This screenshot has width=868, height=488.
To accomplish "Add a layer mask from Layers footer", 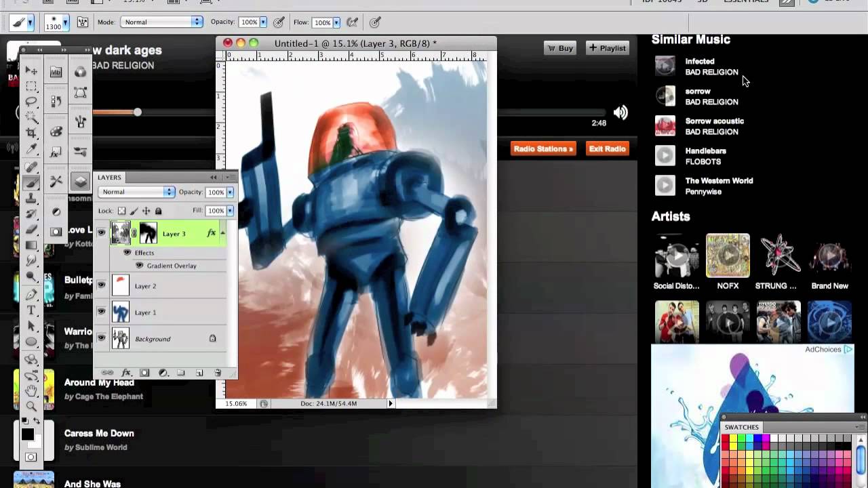I will (144, 373).
